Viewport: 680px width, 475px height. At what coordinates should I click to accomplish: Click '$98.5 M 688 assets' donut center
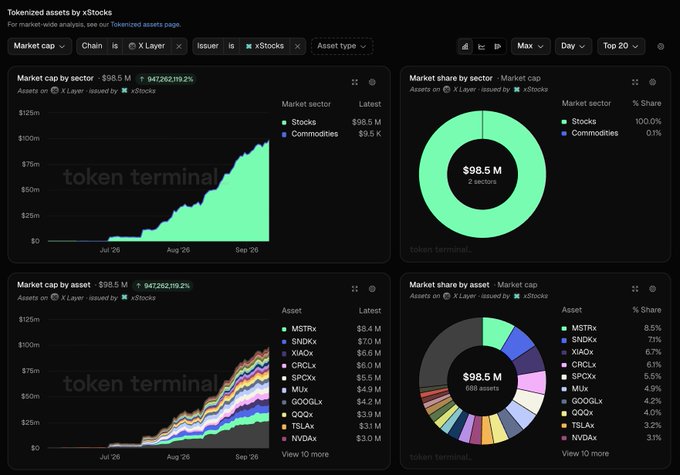(x=482, y=381)
